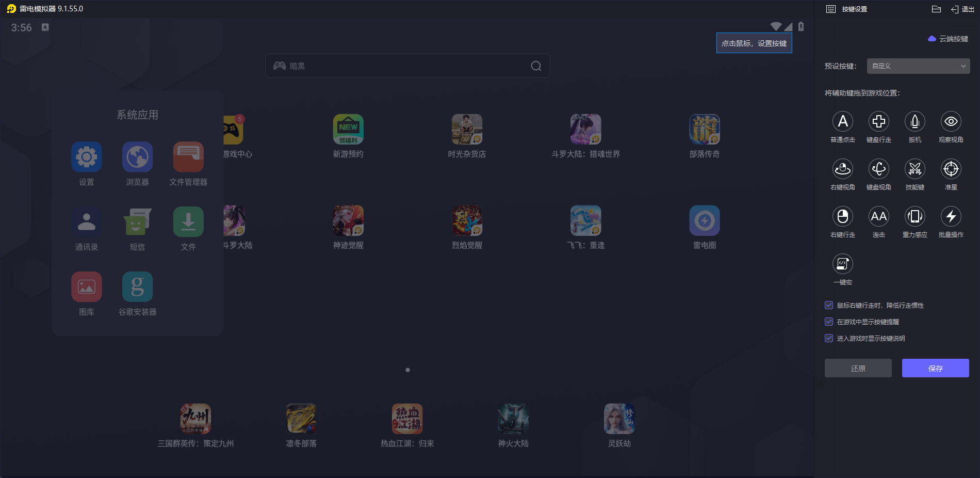Select the 连击 repeat tap tool
This screenshot has height=478, width=980.
[879, 217]
